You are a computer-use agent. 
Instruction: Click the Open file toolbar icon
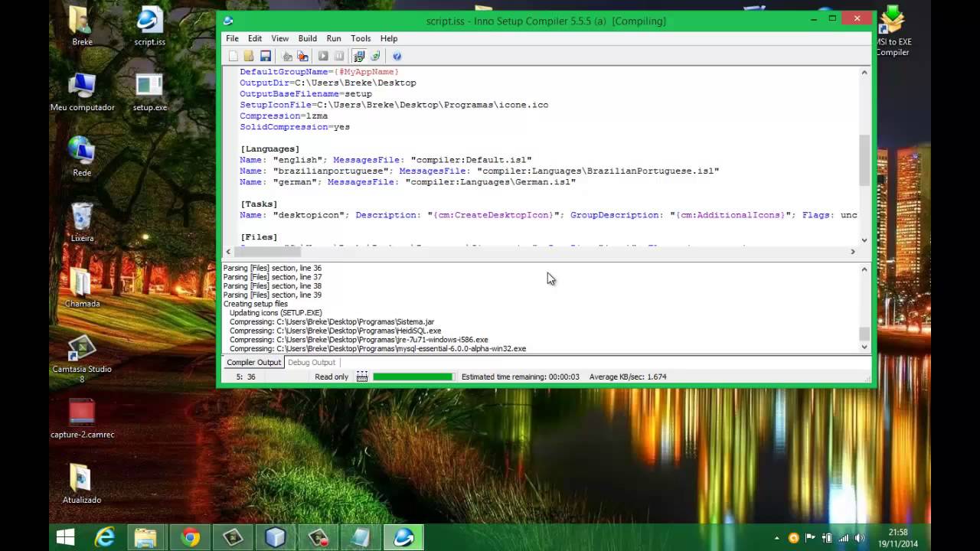point(249,56)
